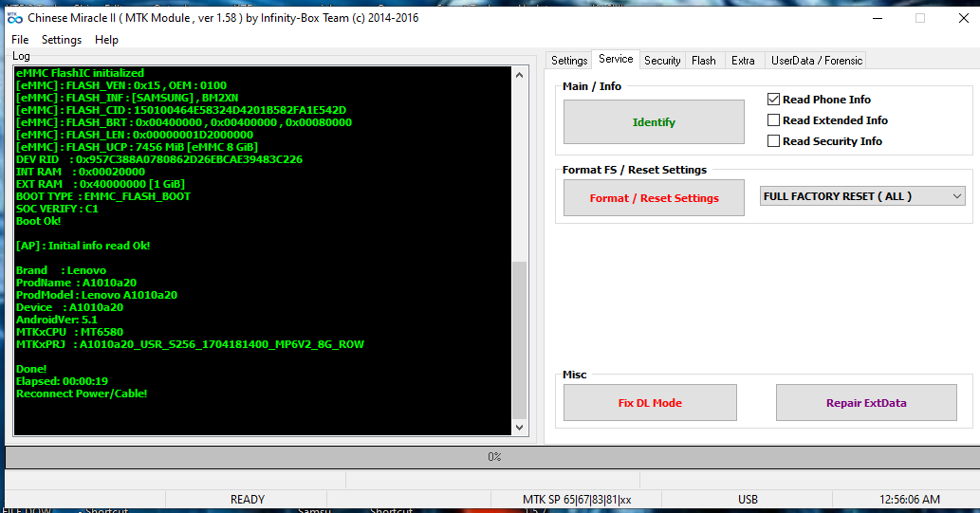
Task: Click the log vertical scrollbar thumb
Action: 519,339
